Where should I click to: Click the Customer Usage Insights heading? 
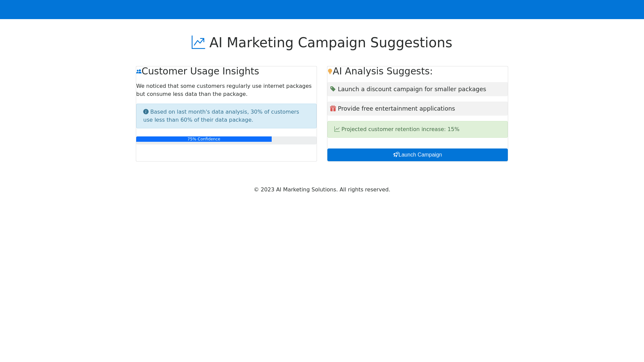point(200,71)
